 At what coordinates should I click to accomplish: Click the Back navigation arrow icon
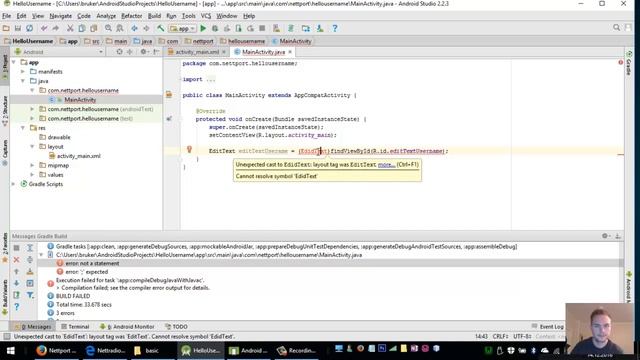[x=134, y=28]
